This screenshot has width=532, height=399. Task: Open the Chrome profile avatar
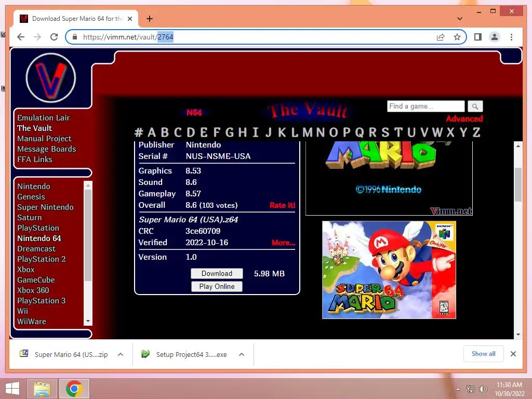click(x=495, y=37)
